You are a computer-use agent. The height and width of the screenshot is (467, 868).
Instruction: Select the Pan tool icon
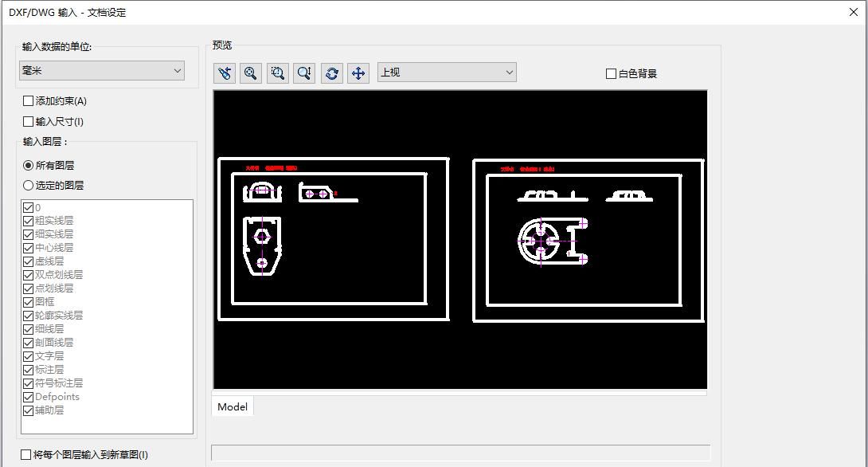(x=358, y=73)
